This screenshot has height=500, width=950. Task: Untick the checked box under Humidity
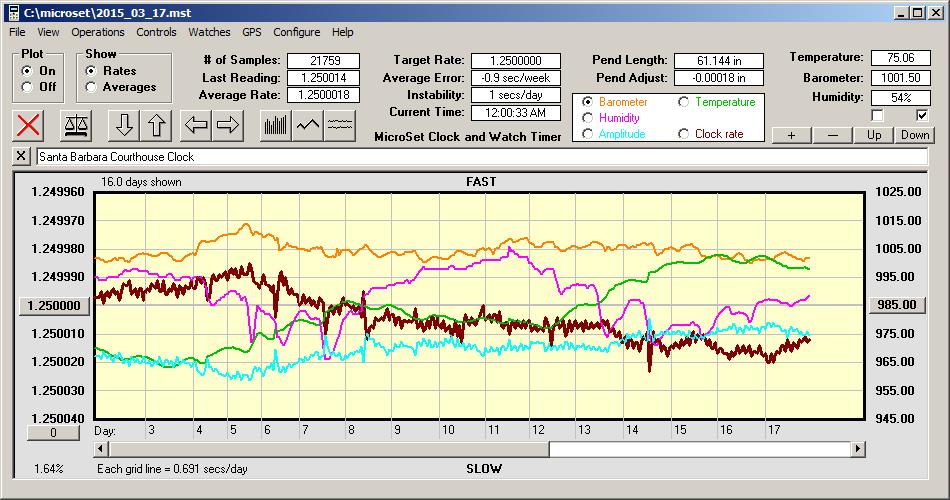[x=922, y=115]
